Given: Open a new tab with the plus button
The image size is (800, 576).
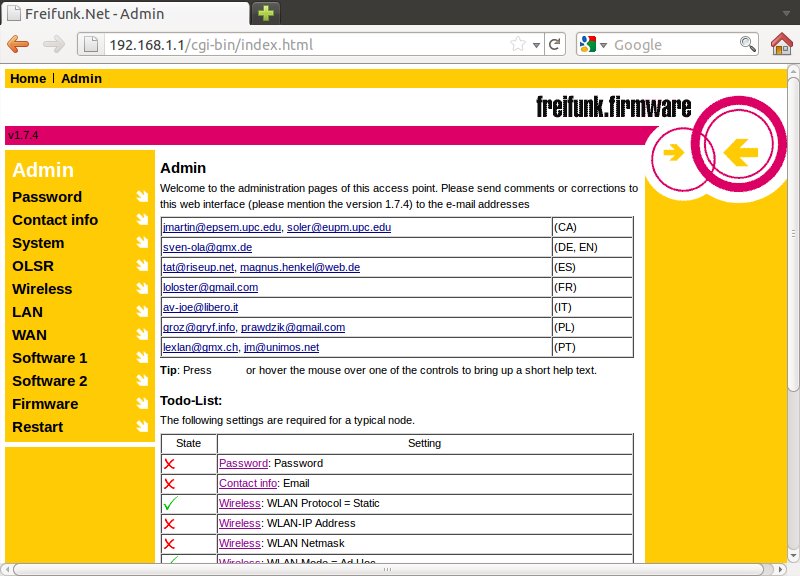Looking at the screenshot, I should tap(266, 13).
